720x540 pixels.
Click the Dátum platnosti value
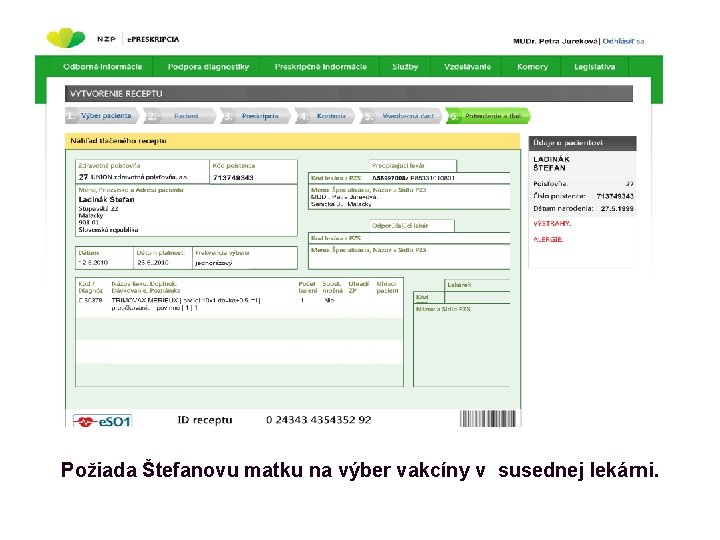[x=153, y=263]
